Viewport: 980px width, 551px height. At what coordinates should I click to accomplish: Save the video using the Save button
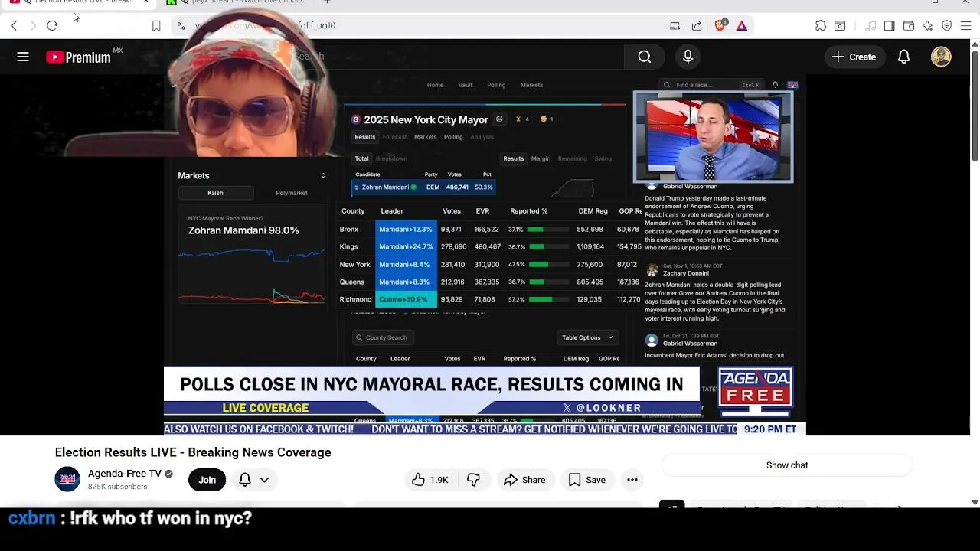click(587, 480)
